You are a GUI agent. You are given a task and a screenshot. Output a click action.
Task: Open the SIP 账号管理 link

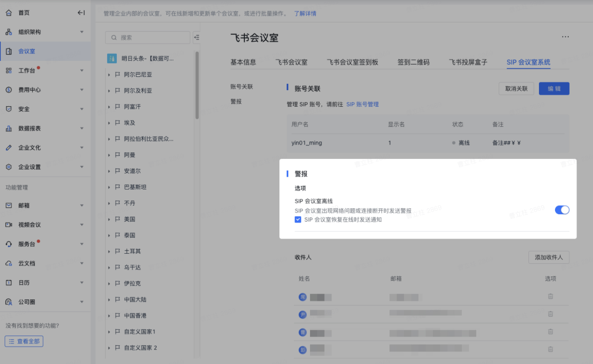click(x=362, y=104)
